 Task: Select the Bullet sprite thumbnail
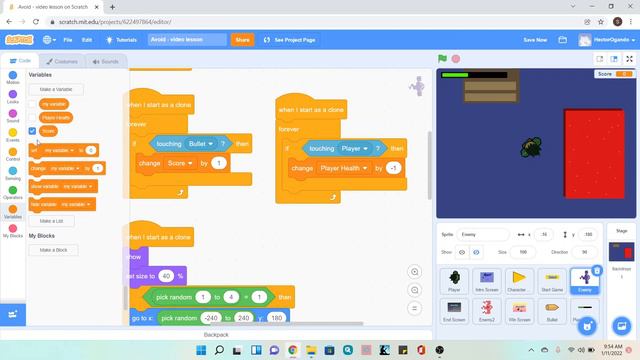click(x=552, y=311)
